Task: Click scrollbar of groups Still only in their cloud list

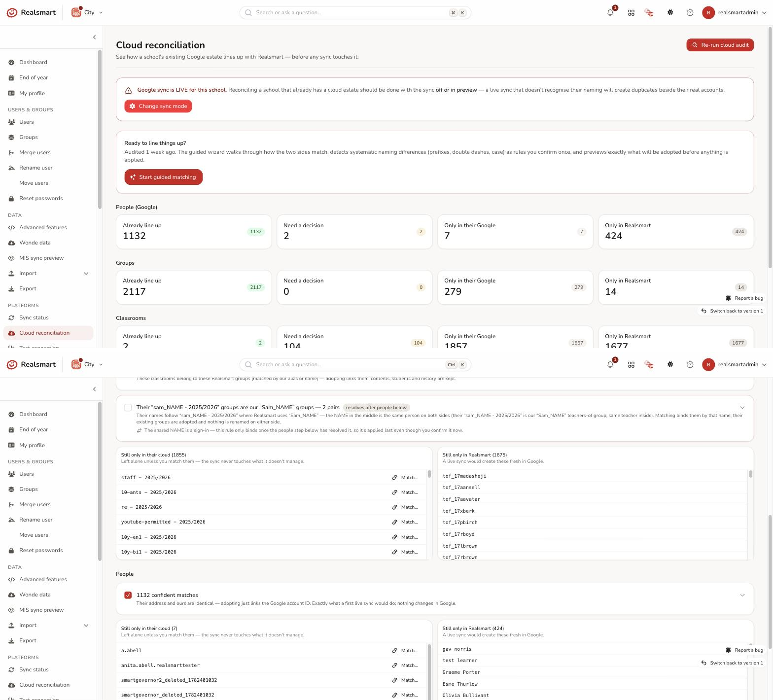Action: point(429,475)
